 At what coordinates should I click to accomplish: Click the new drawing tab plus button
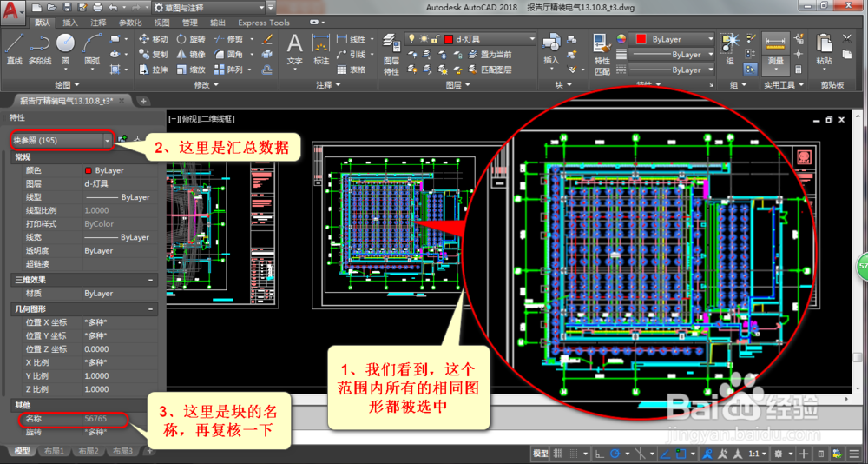143,101
